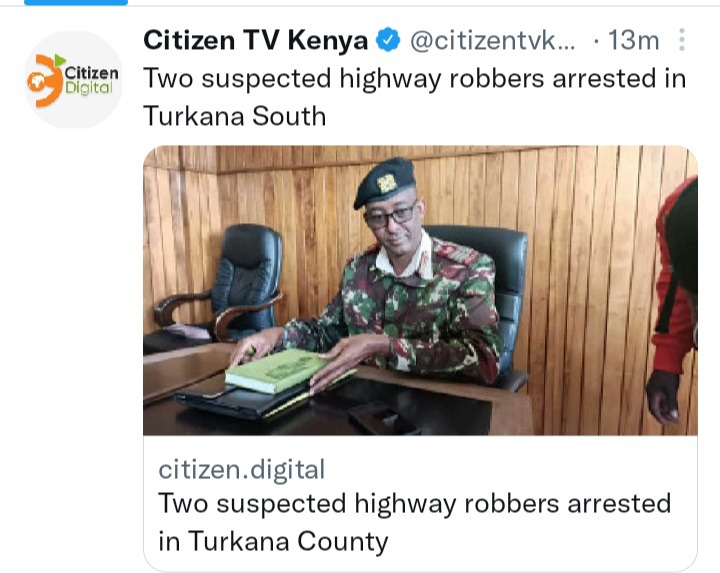Click tweet text about Turkana South

click(x=415, y=97)
